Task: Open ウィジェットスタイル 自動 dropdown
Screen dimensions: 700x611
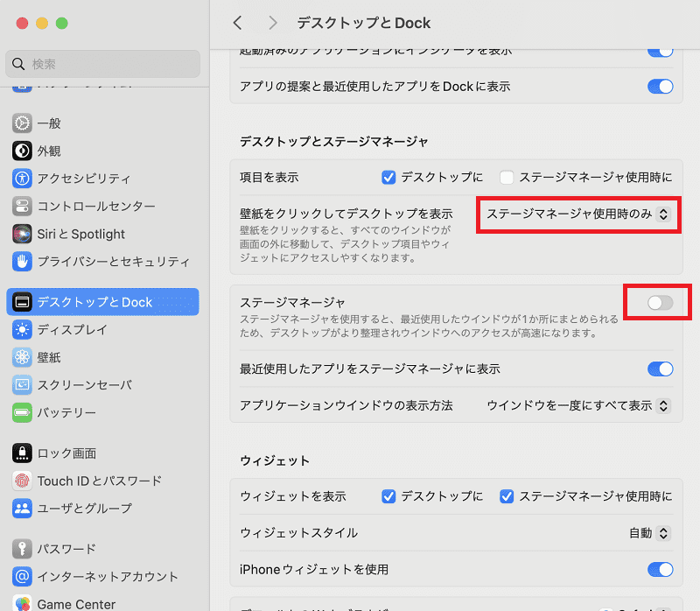Action: point(650,533)
